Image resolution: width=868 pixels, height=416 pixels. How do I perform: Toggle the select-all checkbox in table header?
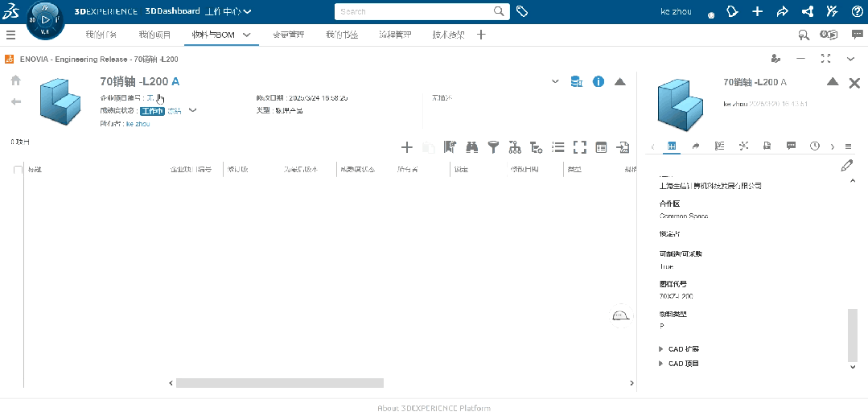[x=19, y=170]
